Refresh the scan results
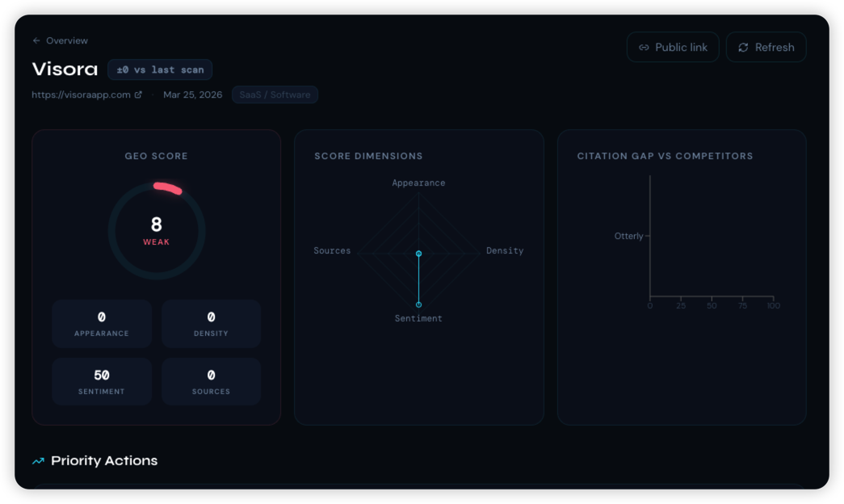 [x=766, y=48]
